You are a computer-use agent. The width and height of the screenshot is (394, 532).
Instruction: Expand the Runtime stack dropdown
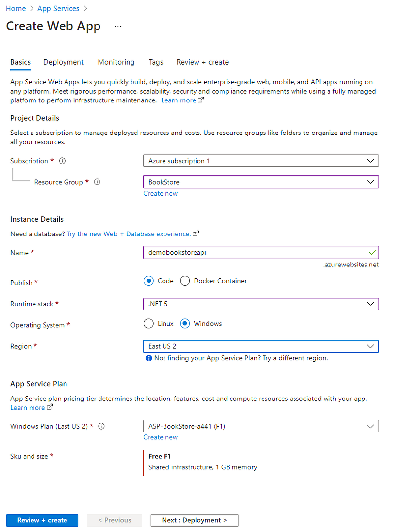[x=261, y=304]
